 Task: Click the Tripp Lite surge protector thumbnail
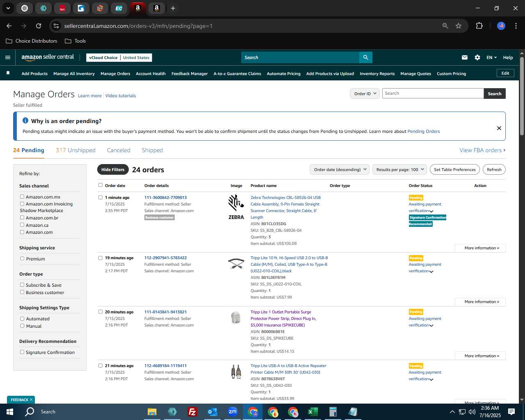236,317
